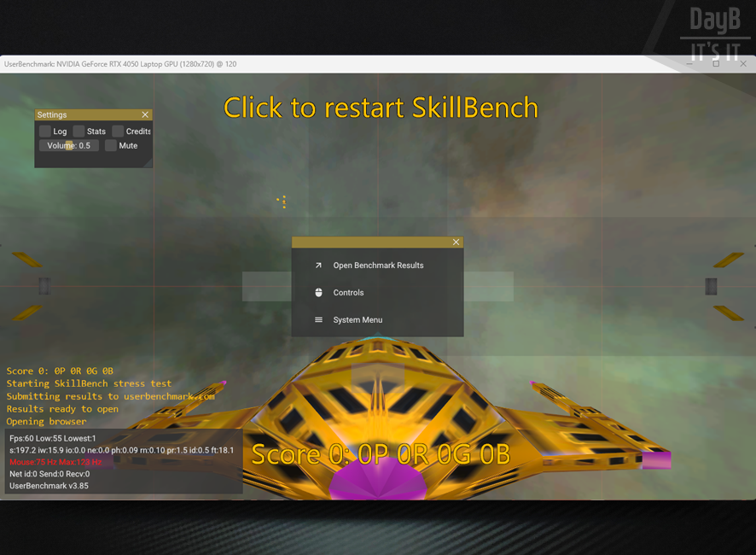Select Open Benchmark Results menu entry

[x=378, y=266]
